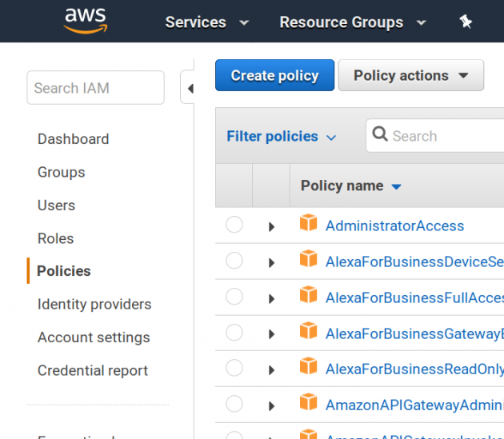
Task: Open Roles in the IAM sidebar
Action: click(56, 238)
